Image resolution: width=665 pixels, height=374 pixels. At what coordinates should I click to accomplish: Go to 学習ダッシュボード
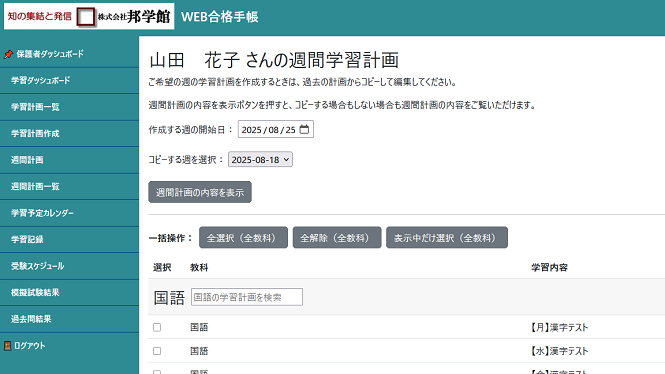coord(41,81)
